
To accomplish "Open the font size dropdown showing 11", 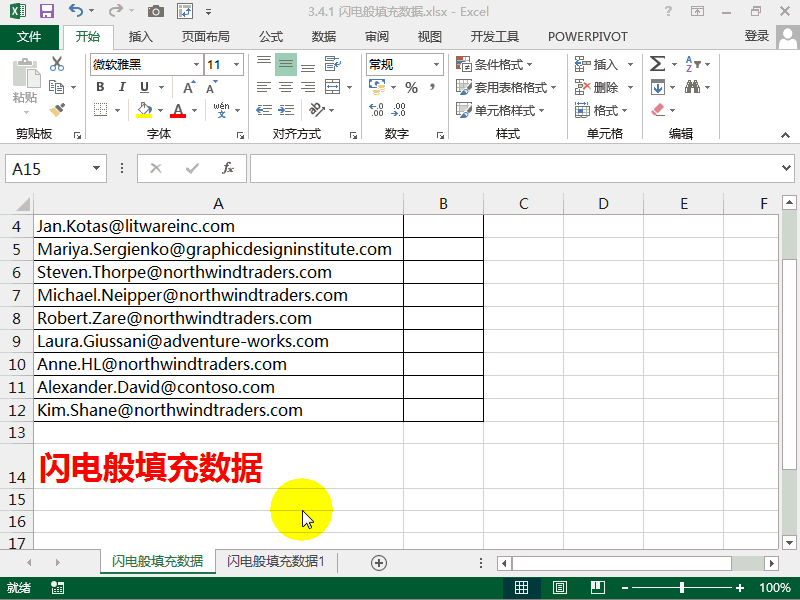I will point(236,65).
